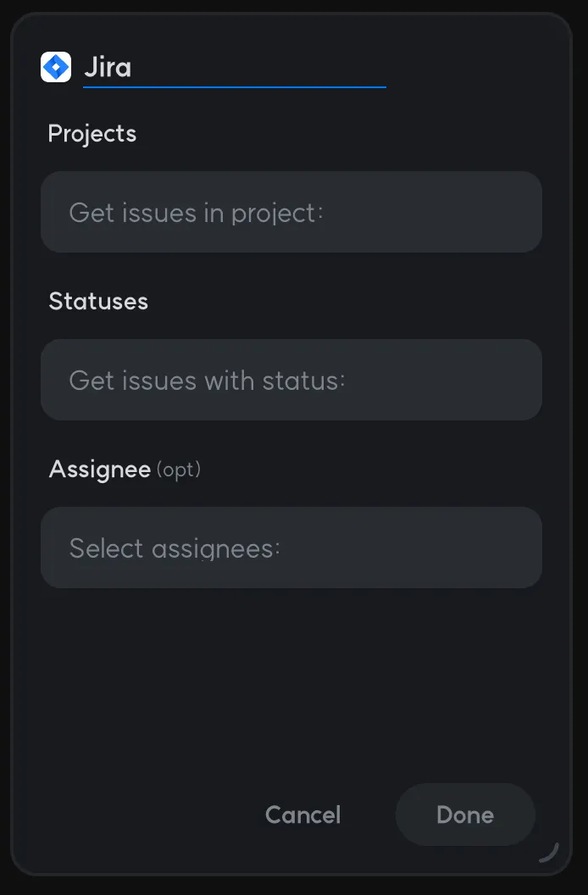588x895 pixels.
Task: Click the blue underline beneath Jira title
Action: 234,86
